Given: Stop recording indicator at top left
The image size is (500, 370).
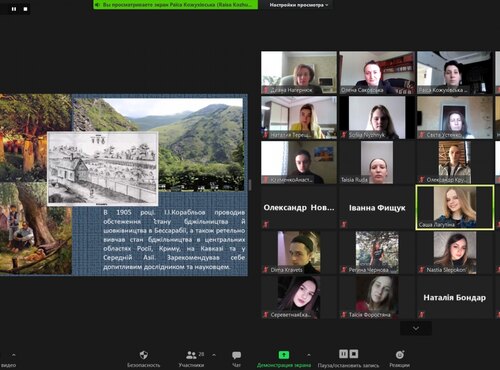Looking at the screenshot, I should (25, 9).
